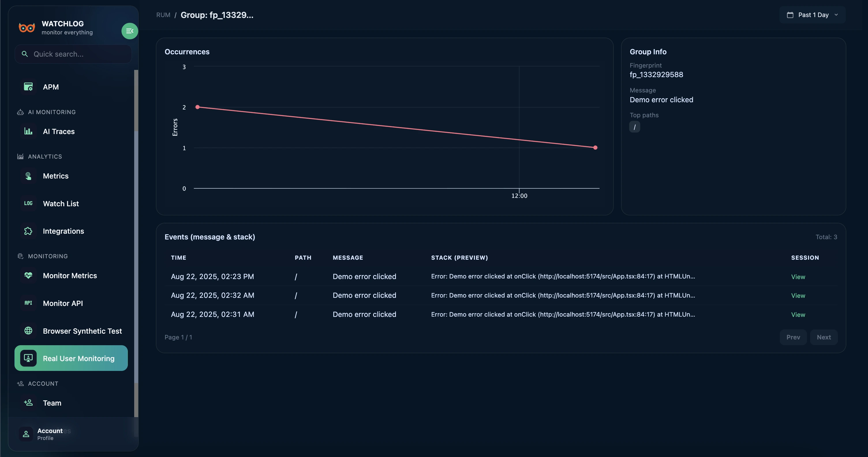The image size is (868, 457).
Task: Click the APM sidebar icon
Action: coord(28,87)
